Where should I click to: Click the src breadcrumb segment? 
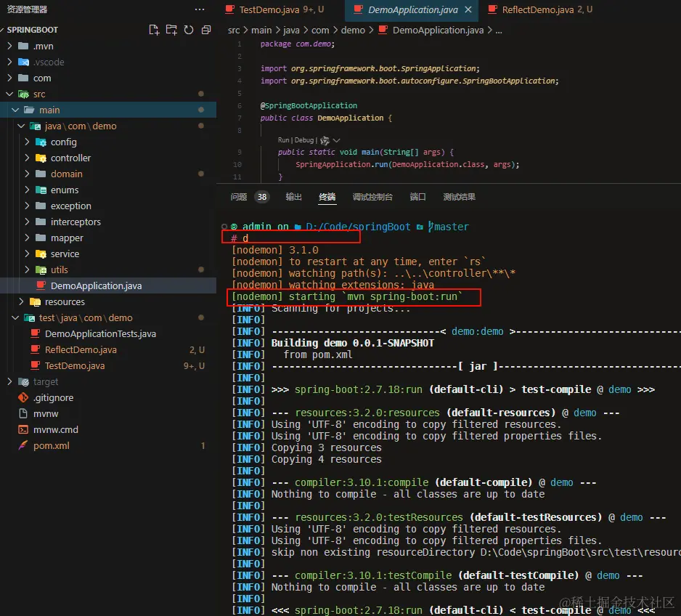tap(234, 31)
